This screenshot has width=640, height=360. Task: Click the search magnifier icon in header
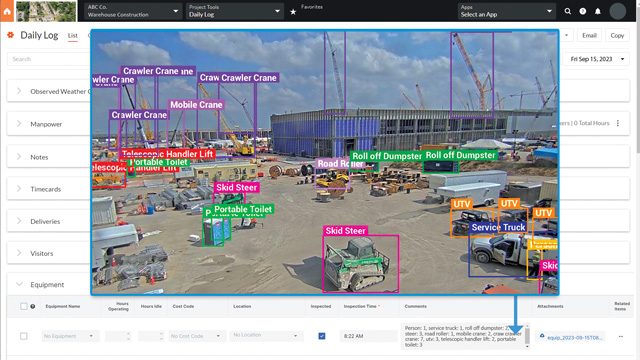pos(568,11)
